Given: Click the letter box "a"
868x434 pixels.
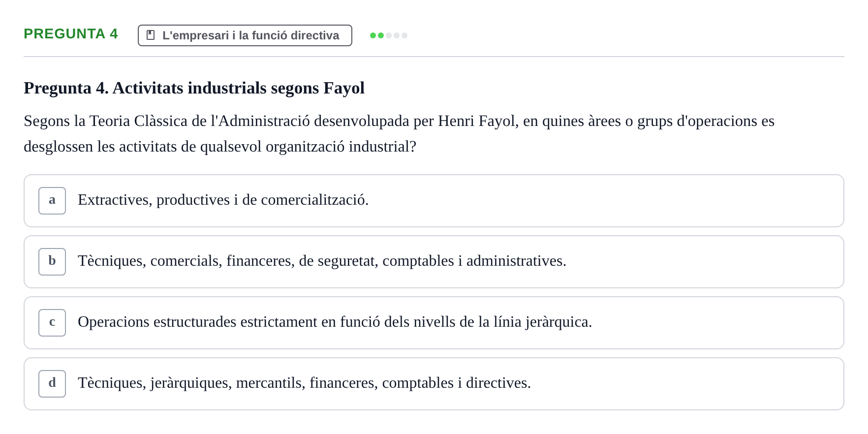Looking at the screenshot, I should 52,201.
